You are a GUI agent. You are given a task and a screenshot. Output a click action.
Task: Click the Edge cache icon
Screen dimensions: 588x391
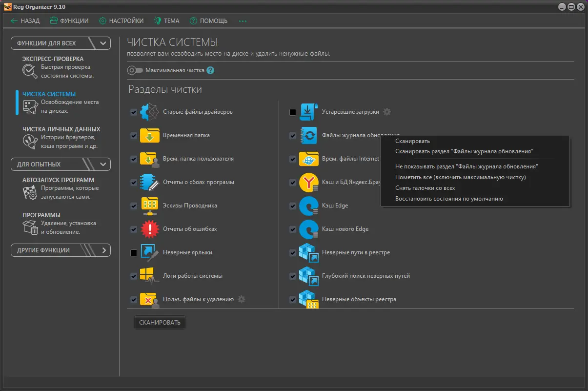pyautogui.click(x=308, y=206)
